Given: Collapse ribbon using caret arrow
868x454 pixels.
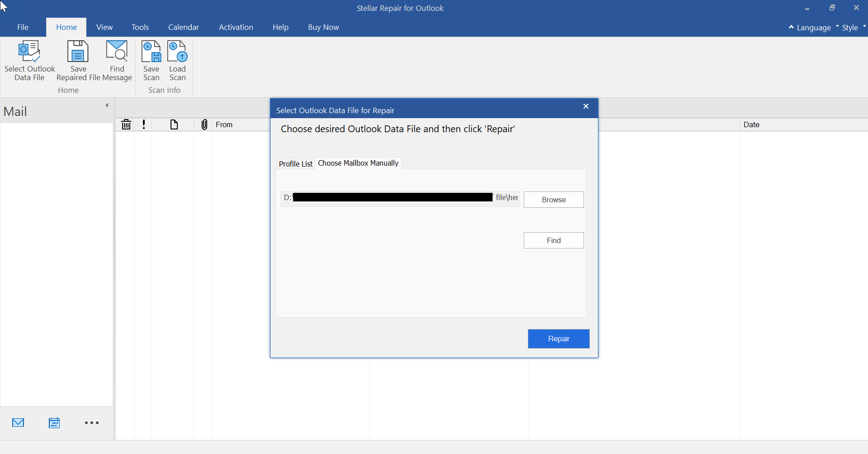Looking at the screenshot, I should coord(791,27).
